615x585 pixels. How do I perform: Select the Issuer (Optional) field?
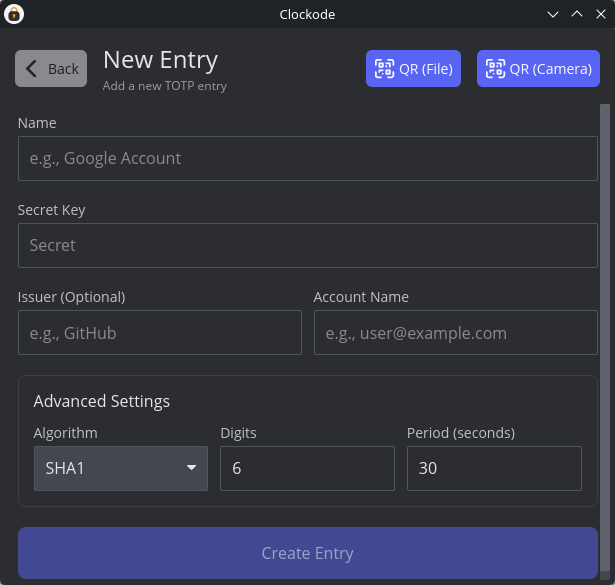coord(160,332)
